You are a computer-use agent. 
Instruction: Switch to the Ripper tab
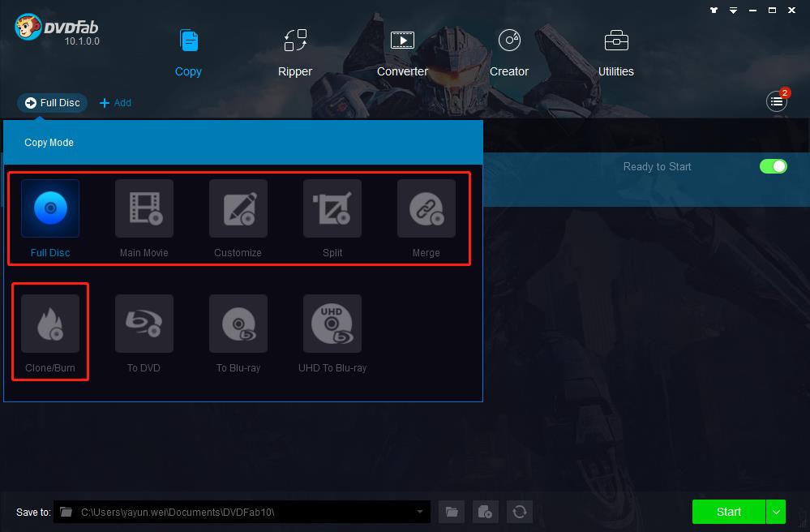295,52
